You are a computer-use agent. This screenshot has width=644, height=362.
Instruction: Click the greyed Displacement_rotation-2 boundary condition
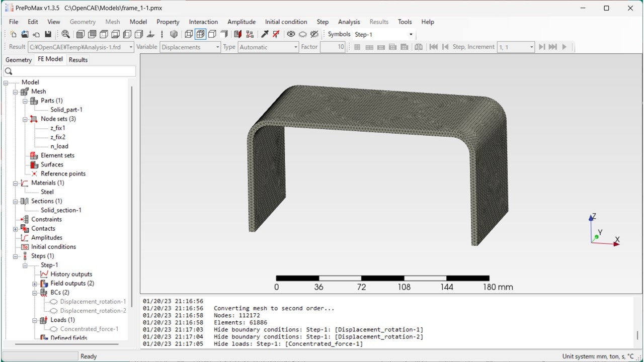[93, 311]
